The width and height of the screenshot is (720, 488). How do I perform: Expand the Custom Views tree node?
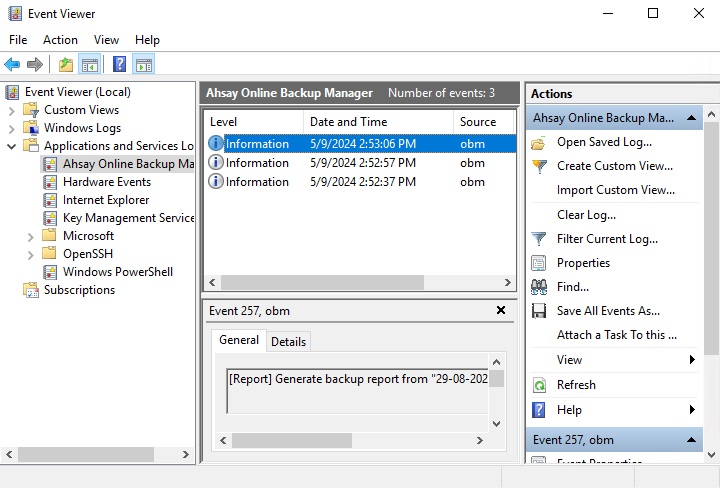[11, 111]
